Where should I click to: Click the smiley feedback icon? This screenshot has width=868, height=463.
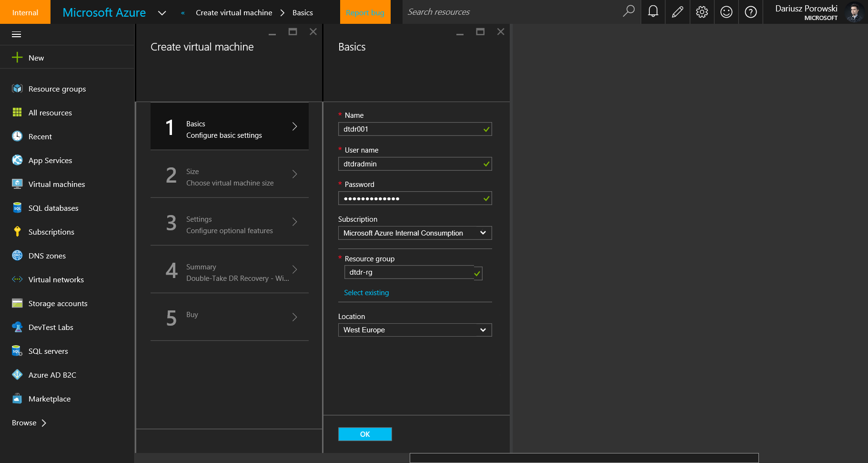(x=726, y=12)
